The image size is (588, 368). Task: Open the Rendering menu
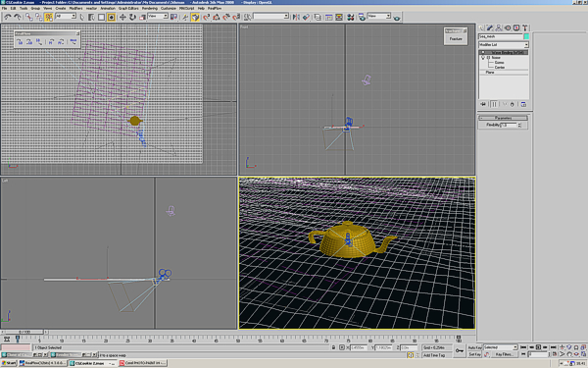[x=150, y=8]
